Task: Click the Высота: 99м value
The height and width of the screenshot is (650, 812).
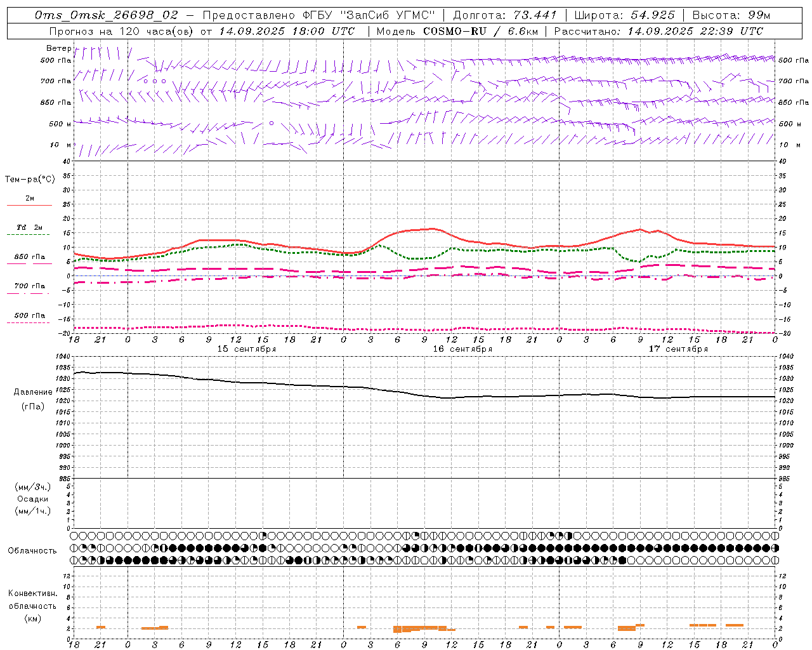Action: coord(731,15)
